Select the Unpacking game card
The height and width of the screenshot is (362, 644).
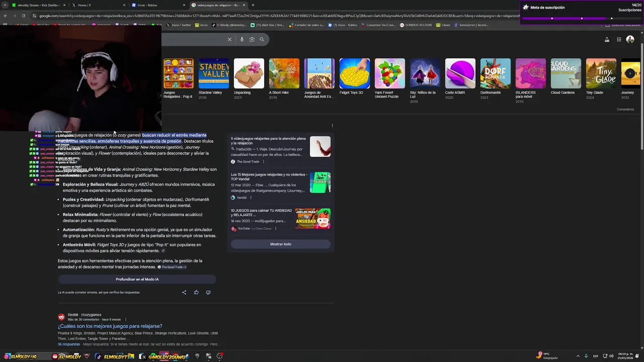point(249,78)
